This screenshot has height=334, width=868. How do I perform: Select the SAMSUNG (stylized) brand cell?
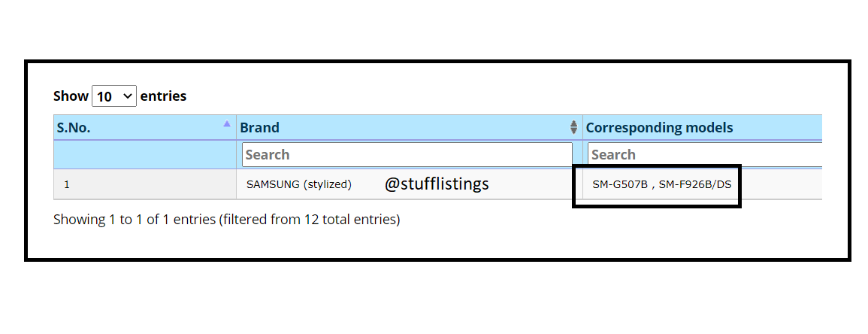pyautogui.click(x=299, y=184)
